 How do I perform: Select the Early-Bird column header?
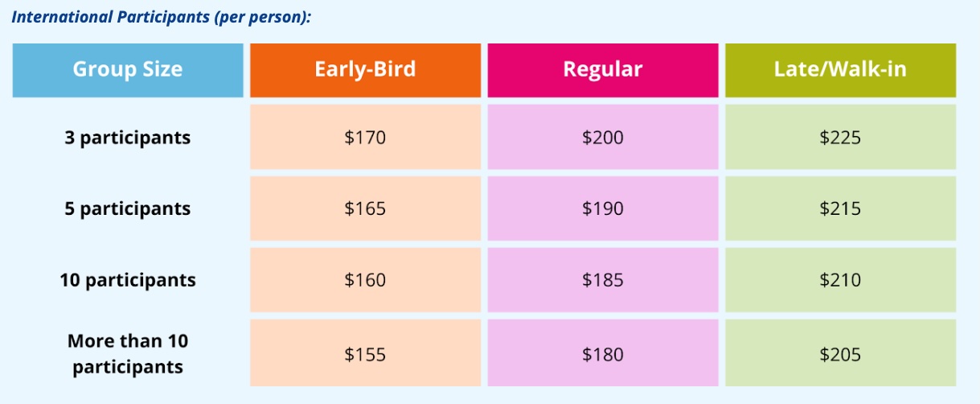pos(365,69)
